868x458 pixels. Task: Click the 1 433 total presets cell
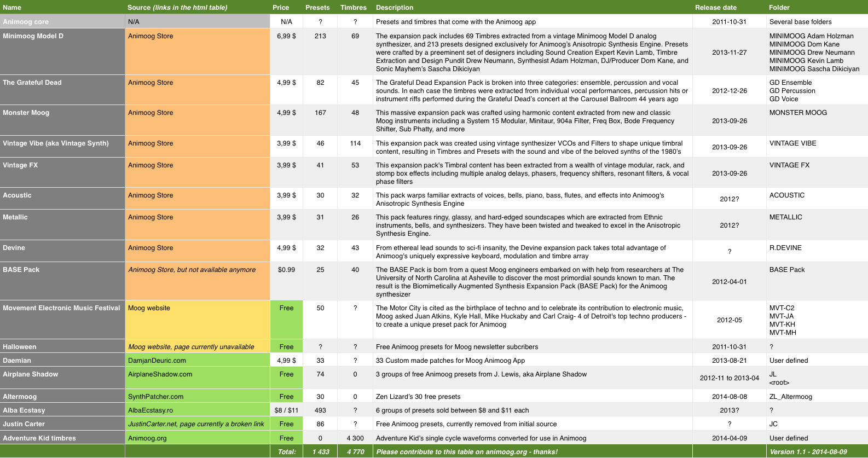click(x=321, y=452)
